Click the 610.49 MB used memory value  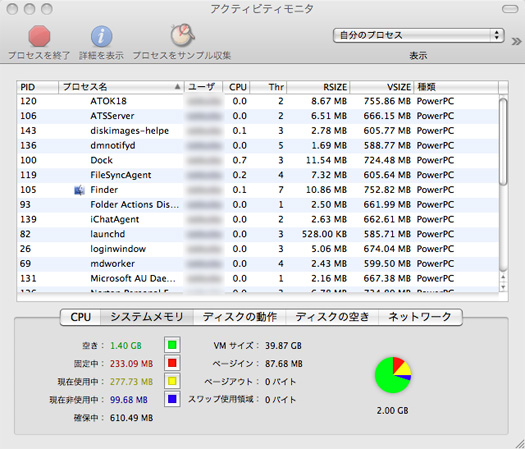tap(131, 418)
